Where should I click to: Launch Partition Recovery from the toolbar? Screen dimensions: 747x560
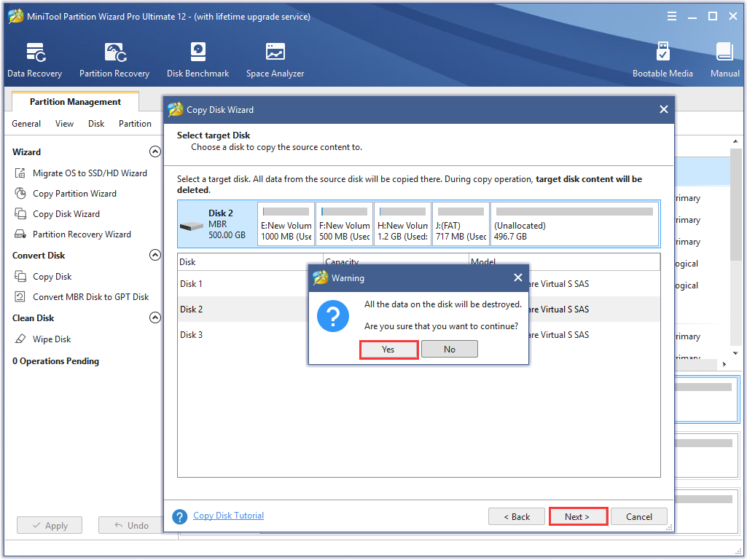coord(114,60)
